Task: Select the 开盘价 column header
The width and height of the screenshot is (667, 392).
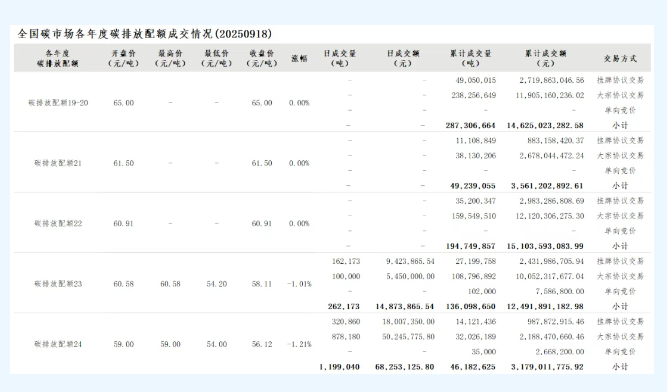Action: [124, 58]
